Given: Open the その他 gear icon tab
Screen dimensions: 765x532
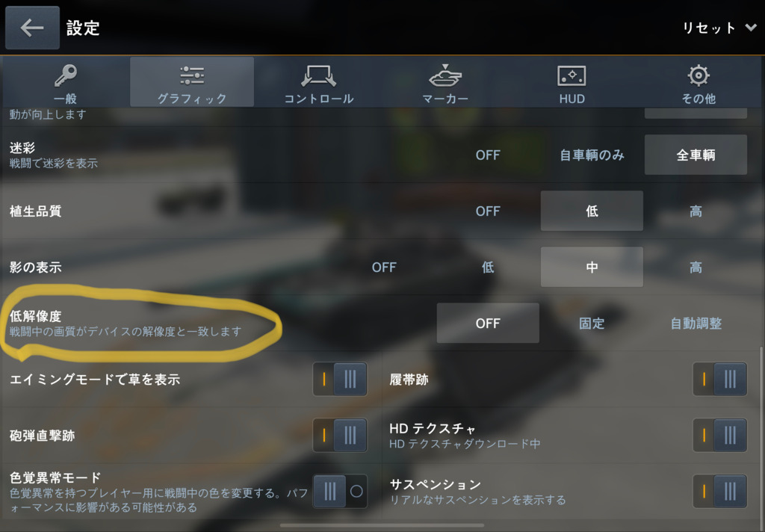Looking at the screenshot, I should (x=699, y=75).
